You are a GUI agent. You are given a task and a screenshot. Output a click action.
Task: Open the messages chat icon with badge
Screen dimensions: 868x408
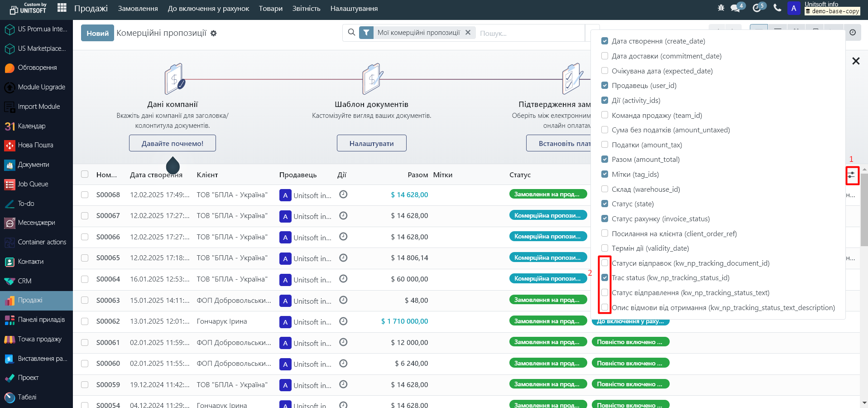tap(736, 8)
